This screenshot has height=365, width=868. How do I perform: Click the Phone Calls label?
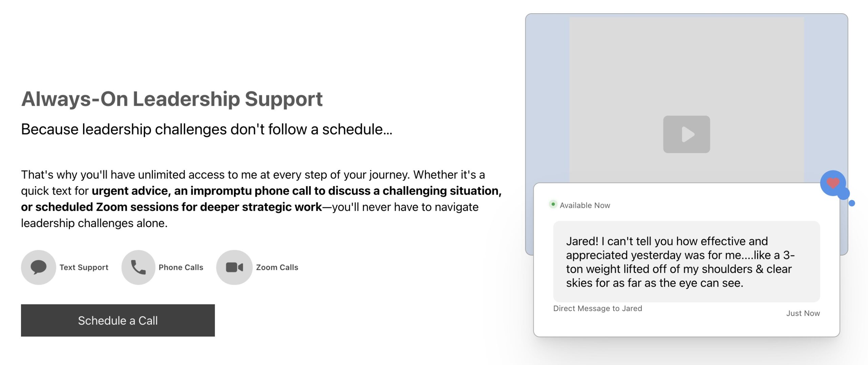(181, 267)
